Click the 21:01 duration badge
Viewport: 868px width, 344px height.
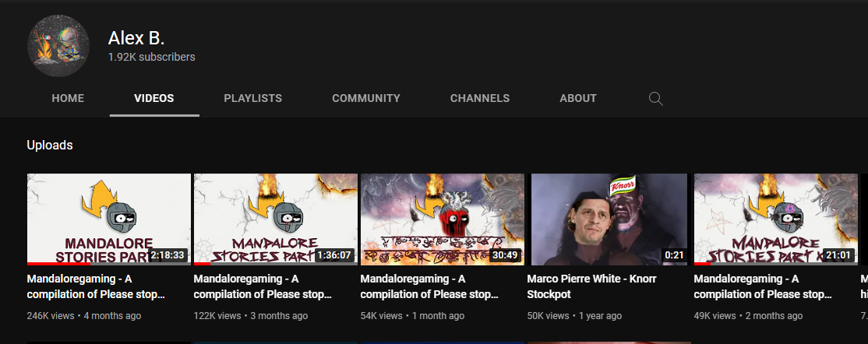point(838,255)
